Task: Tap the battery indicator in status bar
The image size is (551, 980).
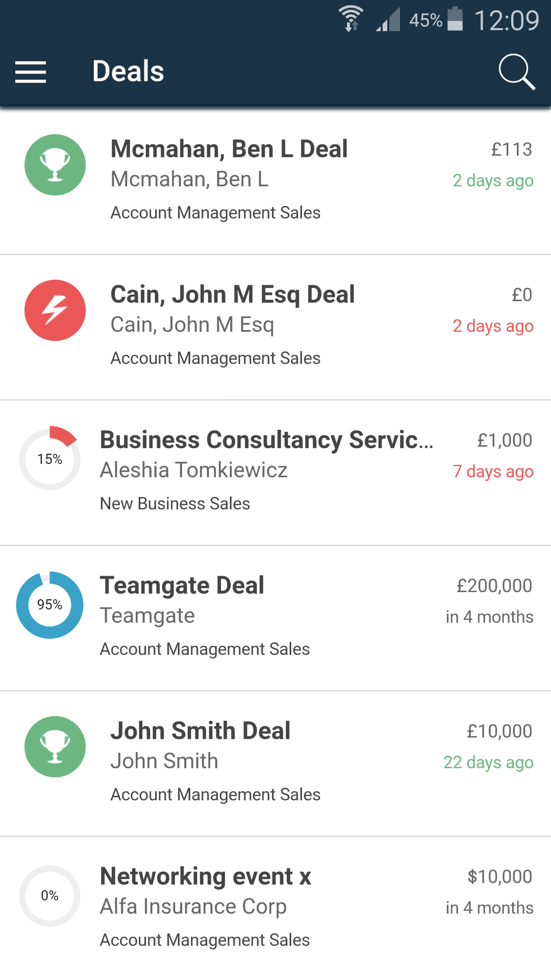Action: (x=455, y=19)
